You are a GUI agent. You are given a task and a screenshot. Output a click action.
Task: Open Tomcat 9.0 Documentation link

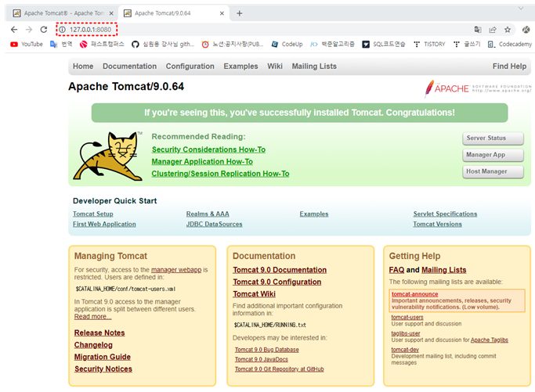pos(280,270)
